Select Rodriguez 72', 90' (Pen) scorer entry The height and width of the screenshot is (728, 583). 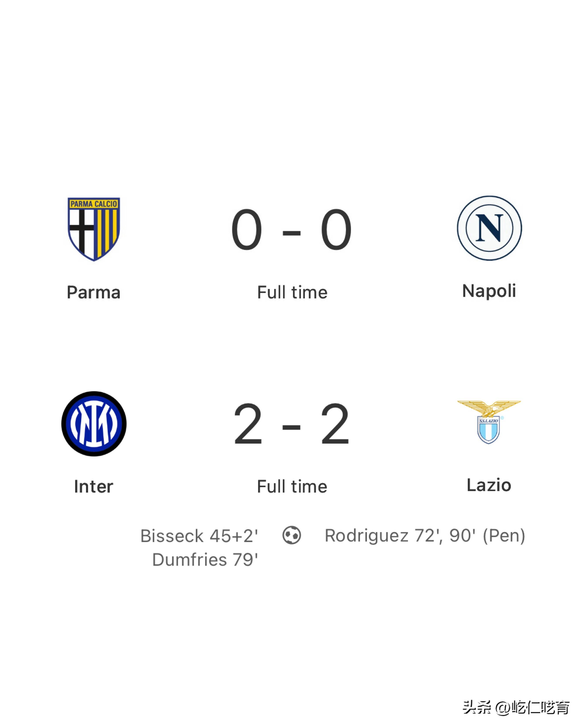pyautogui.click(x=424, y=536)
